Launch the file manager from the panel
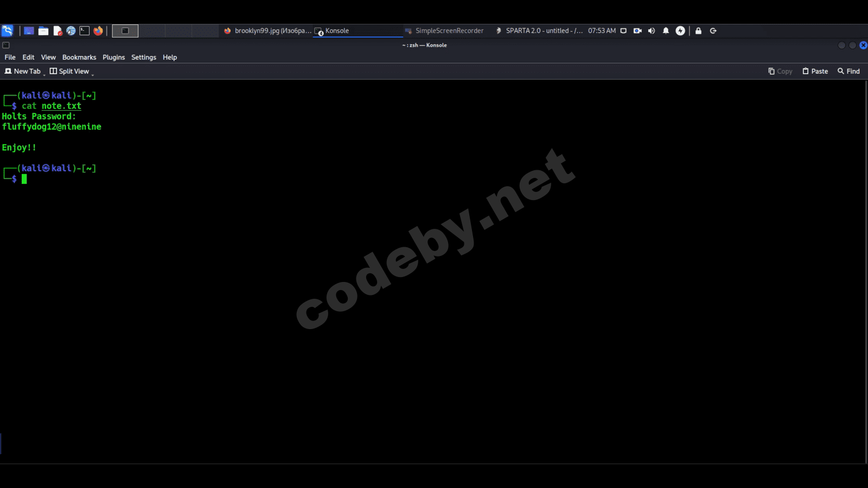 click(43, 31)
